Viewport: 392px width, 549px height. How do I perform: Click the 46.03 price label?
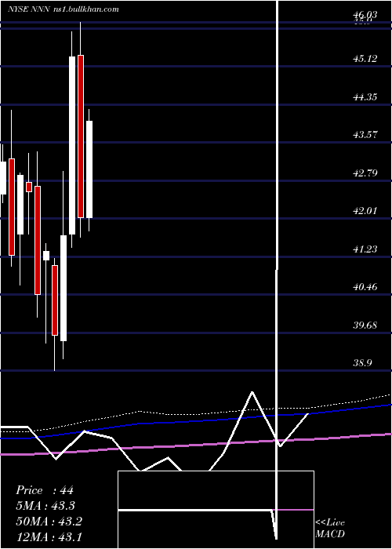[365, 15]
